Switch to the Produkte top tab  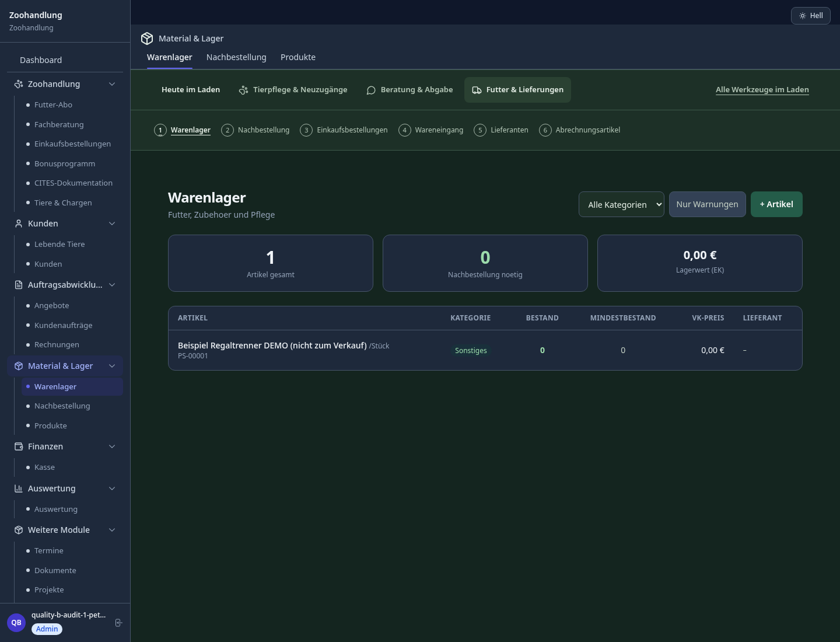point(298,57)
